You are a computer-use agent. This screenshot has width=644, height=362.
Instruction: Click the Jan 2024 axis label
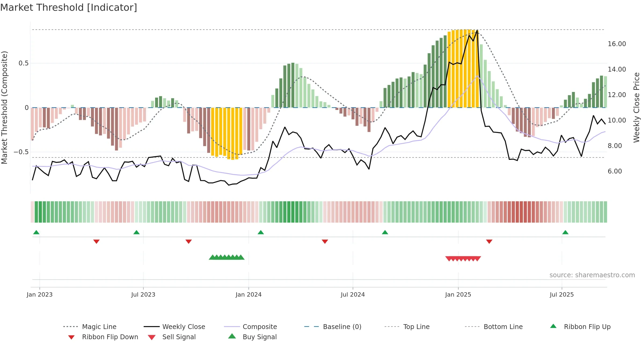coord(248,294)
